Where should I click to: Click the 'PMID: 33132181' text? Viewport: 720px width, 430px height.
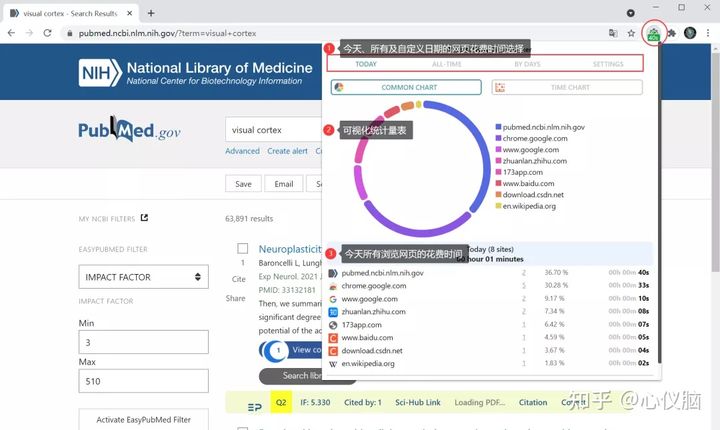pos(287,290)
